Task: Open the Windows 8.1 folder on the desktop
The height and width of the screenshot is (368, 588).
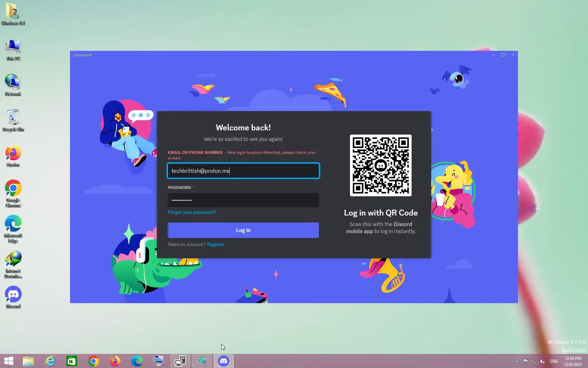Action: [13, 14]
